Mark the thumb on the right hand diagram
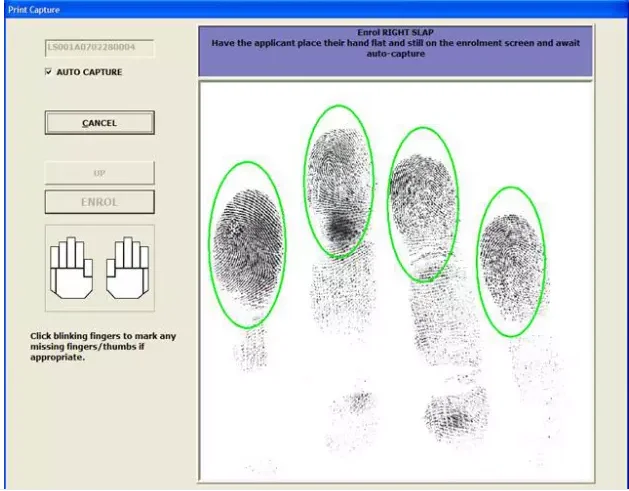This screenshot has height=491, width=629. pos(109,267)
